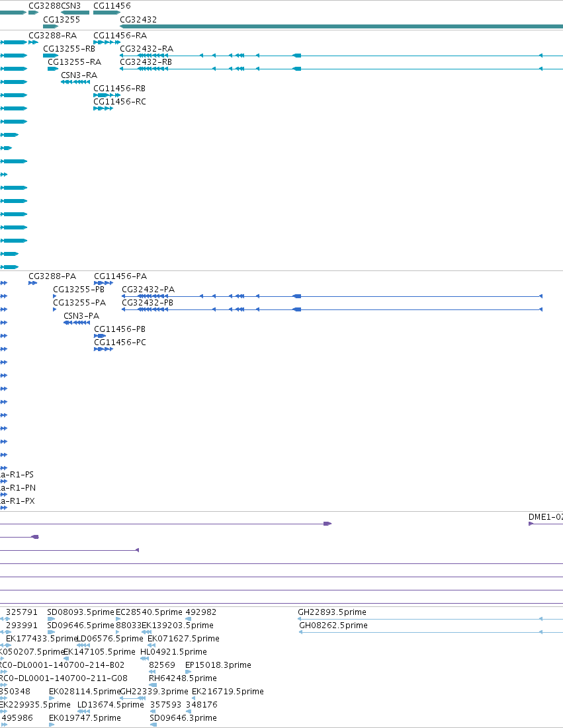Select the EP15018.3prime EST label

[218, 665]
